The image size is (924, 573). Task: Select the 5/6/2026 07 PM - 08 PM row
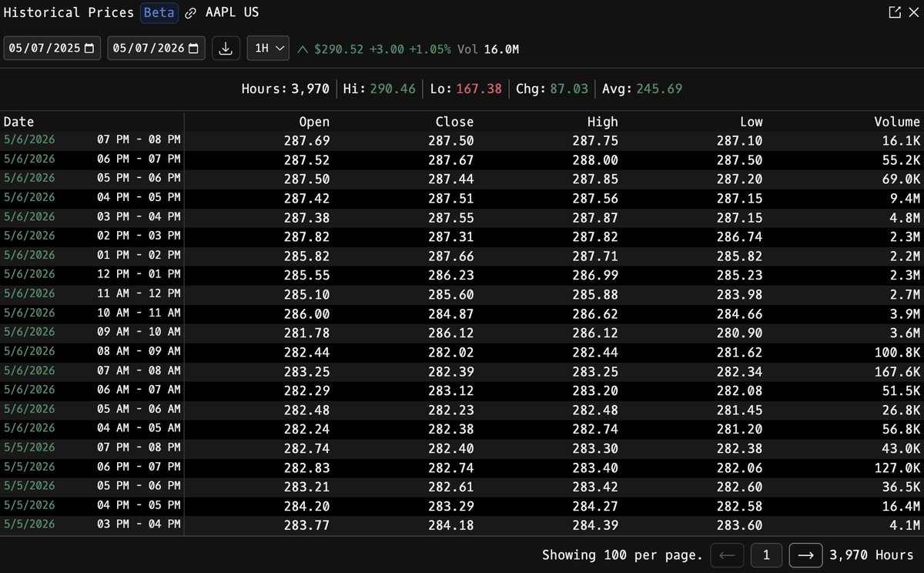[x=462, y=141]
